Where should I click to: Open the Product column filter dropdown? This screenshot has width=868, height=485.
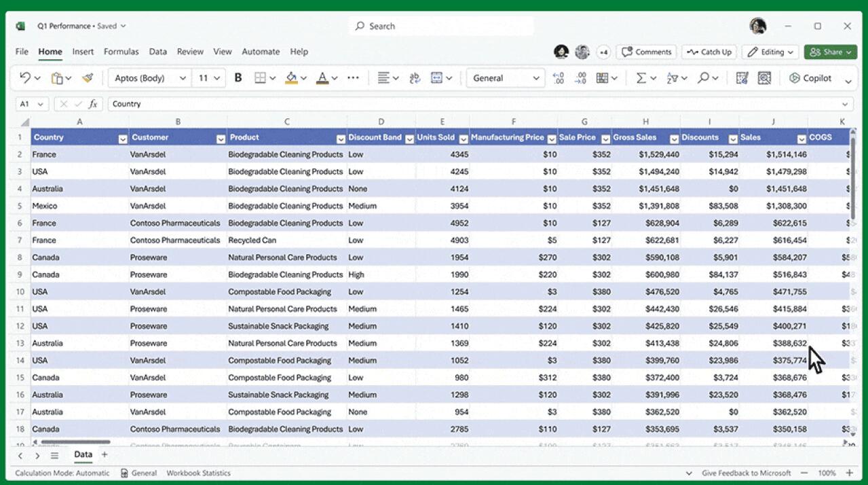tap(340, 139)
